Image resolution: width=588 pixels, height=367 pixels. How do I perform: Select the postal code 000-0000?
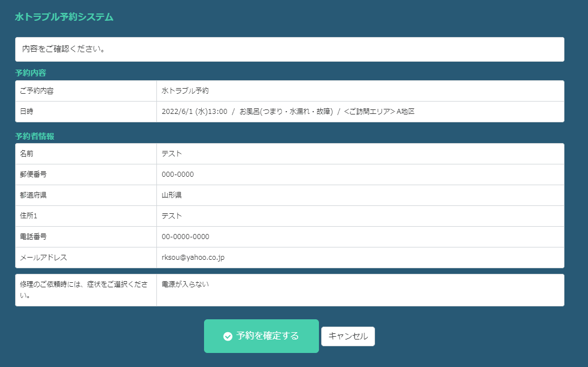pos(177,174)
